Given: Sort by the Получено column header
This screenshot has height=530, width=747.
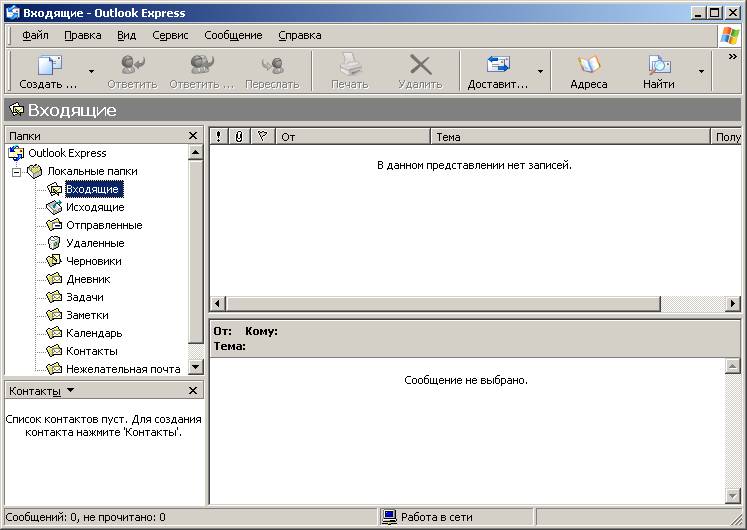Looking at the screenshot, I should pyautogui.click(x=727, y=137).
